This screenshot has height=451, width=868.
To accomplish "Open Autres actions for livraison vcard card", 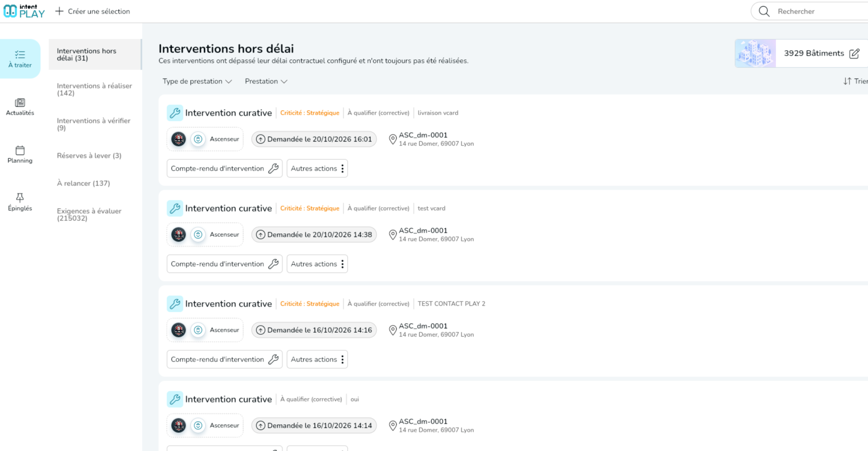I will tap(317, 169).
